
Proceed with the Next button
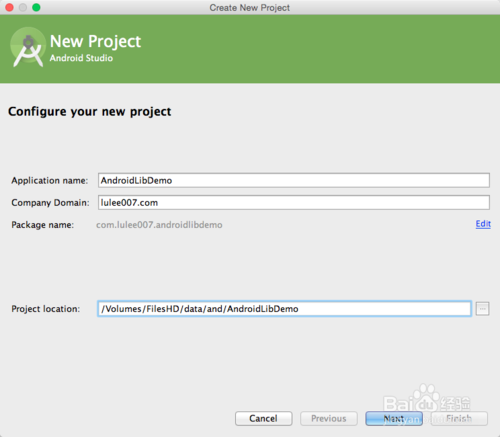(x=394, y=418)
